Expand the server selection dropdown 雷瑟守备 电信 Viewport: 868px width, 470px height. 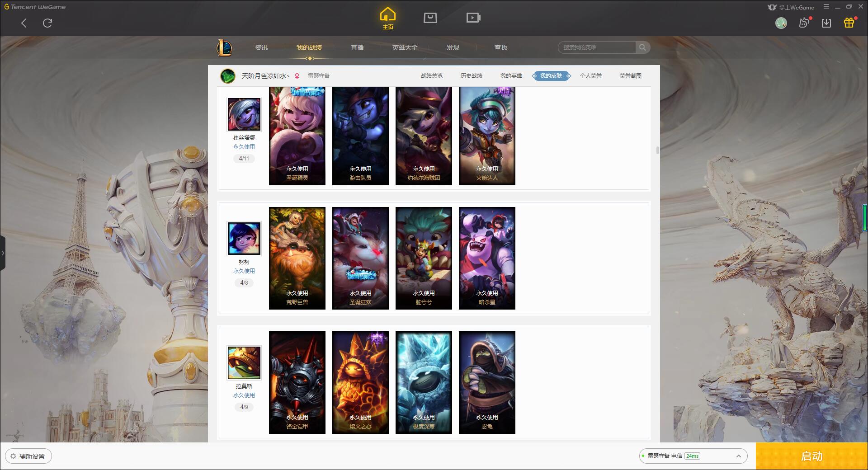[693, 456]
